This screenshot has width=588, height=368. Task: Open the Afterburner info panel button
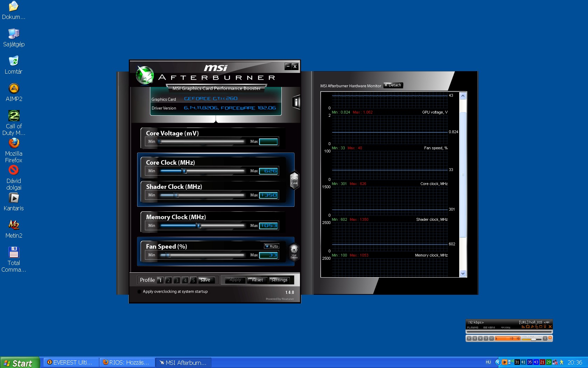(x=296, y=102)
